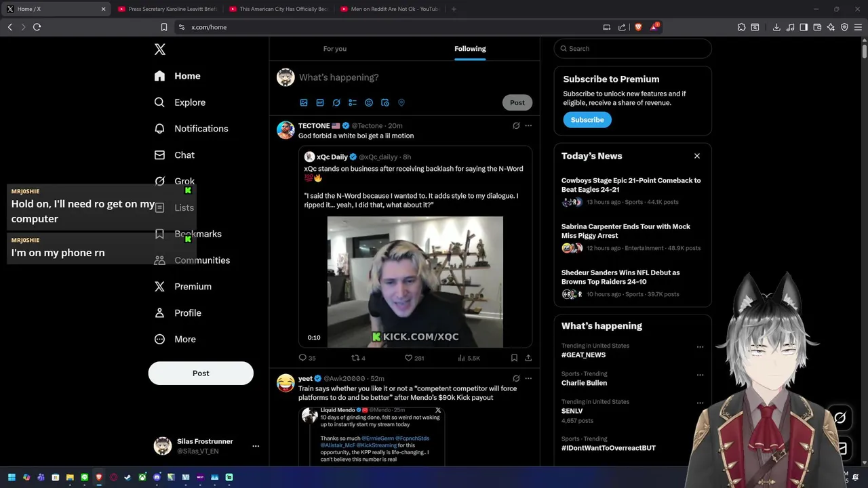Viewport: 868px width, 488px height.
Task: Add an image to the post
Action: click(304, 103)
